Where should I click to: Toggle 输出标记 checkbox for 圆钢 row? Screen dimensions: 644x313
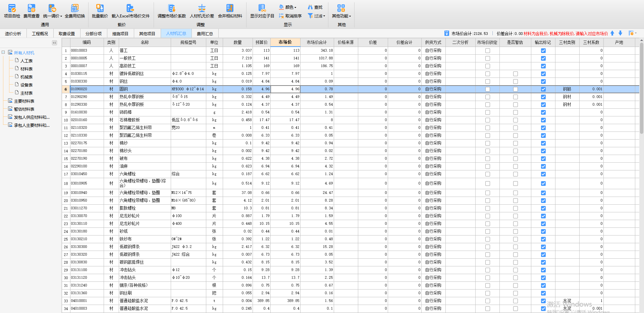click(543, 89)
